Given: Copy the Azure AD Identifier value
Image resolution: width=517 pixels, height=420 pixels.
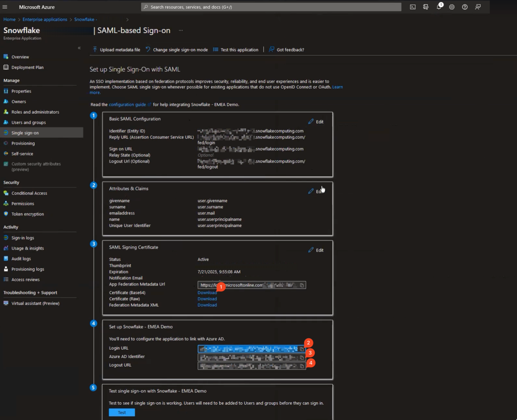Looking at the screenshot, I should pyautogui.click(x=302, y=357).
